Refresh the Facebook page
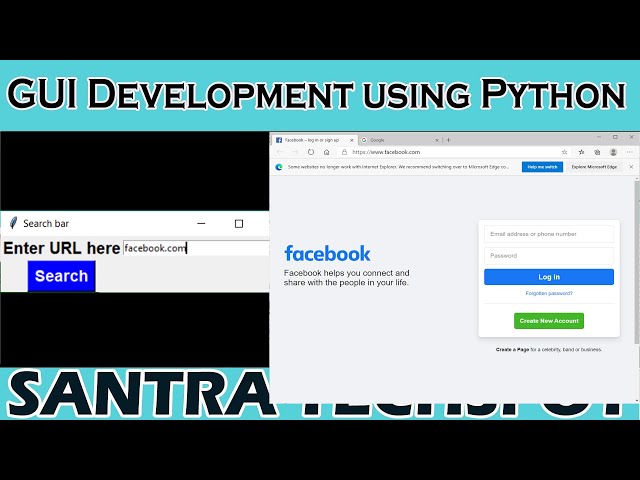Image resolution: width=640 pixels, height=480 pixels. tap(311, 152)
